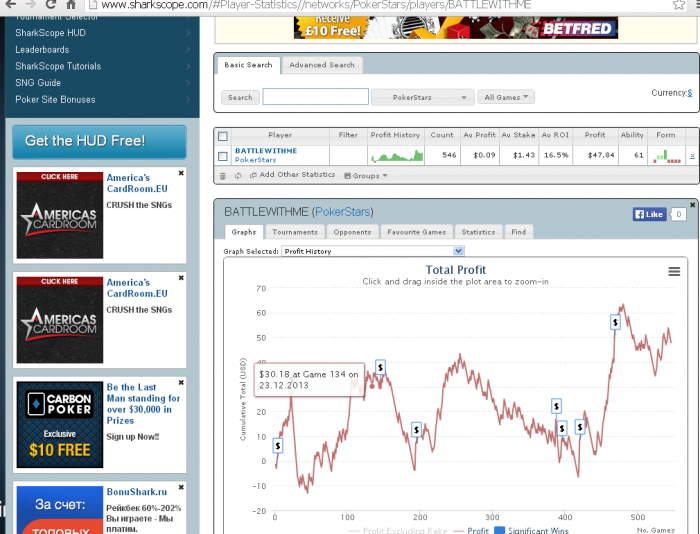This screenshot has height=534, width=700.
Task: Click the significant win marker near game 420
Action: point(579,427)
